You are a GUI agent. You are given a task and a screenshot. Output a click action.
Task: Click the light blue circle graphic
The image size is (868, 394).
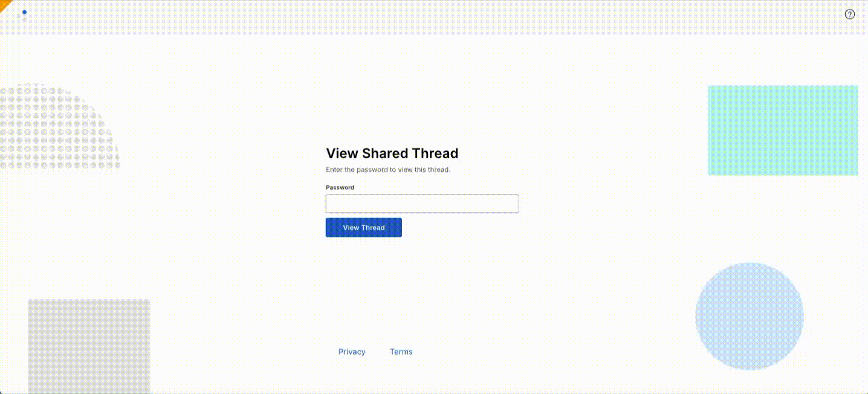pos(750,315)
